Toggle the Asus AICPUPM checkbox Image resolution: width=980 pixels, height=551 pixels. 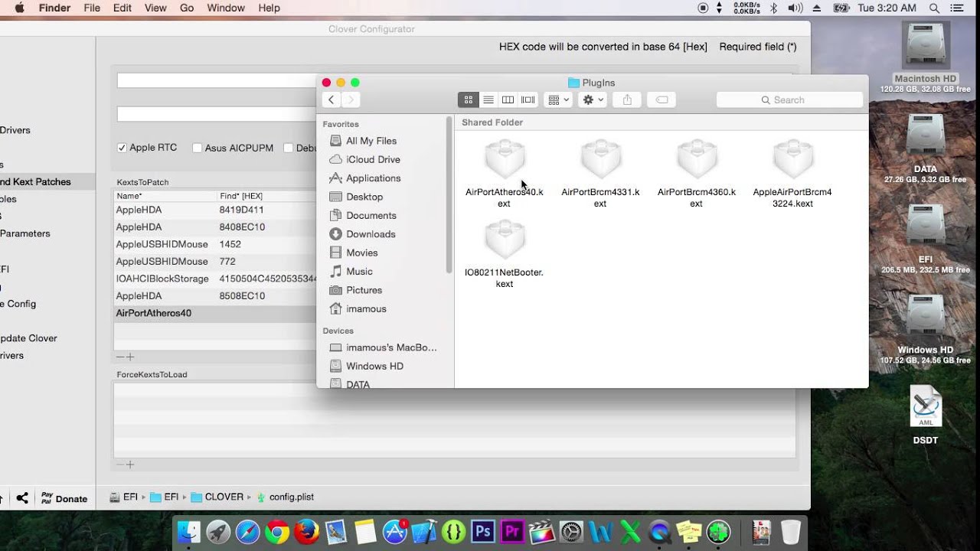click(x=197, y=148)
